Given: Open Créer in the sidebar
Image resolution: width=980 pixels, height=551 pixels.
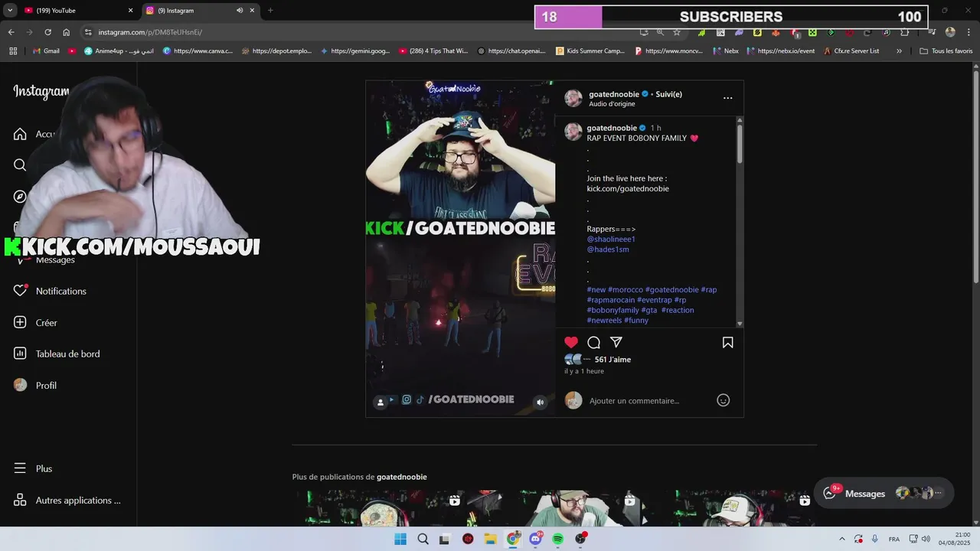Looking at the screenshot, I should pyautogui.click(x=35, y=322).
